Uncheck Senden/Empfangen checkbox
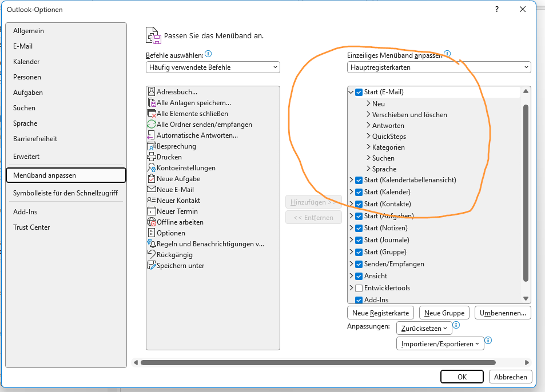 [359, 264]
